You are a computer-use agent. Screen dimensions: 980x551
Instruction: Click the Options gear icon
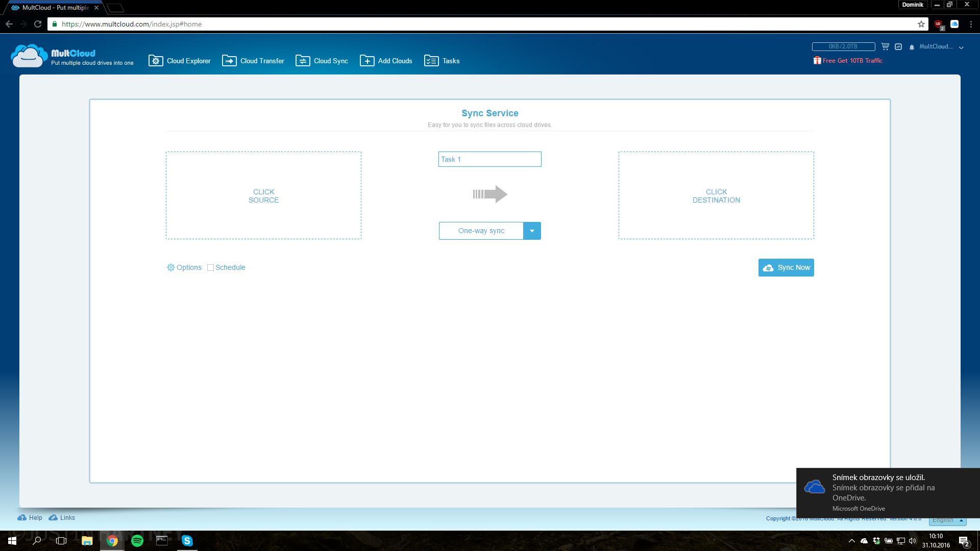point(170,267)
